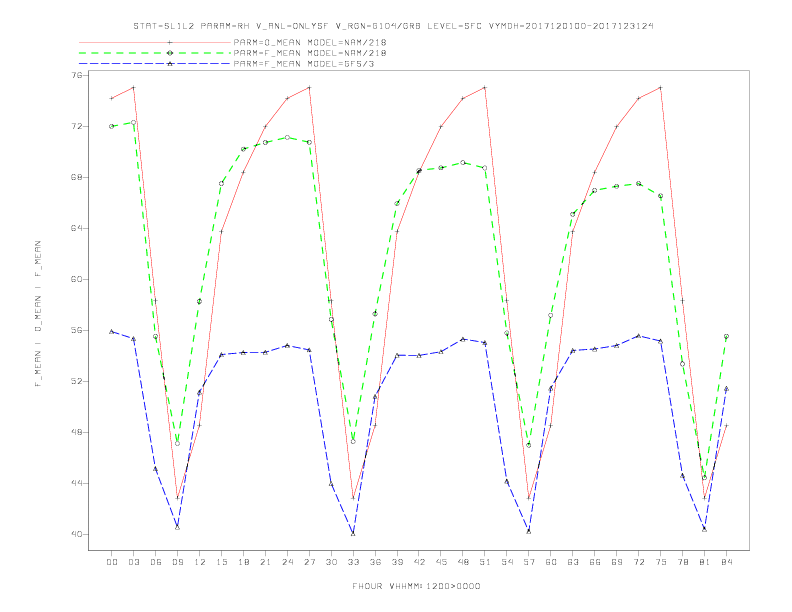Click y-axis tick value 76
This screenshot has height=612, width=792.
pyautogui.click(x=79, y=75)
